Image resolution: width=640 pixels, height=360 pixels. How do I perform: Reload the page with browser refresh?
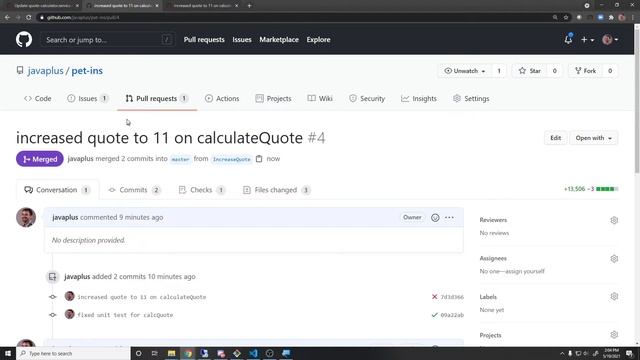pos(29,17)
